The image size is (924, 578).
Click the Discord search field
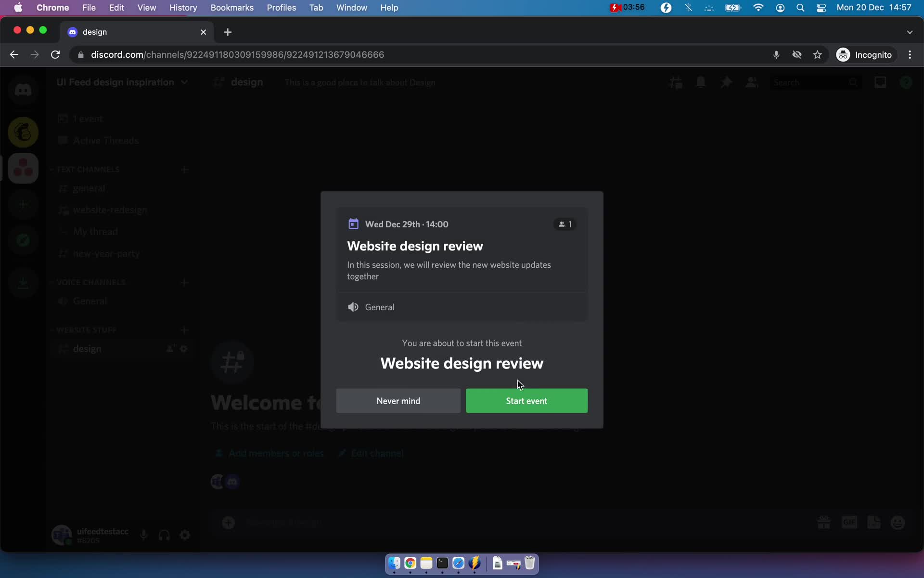click(x=815, y=82)
